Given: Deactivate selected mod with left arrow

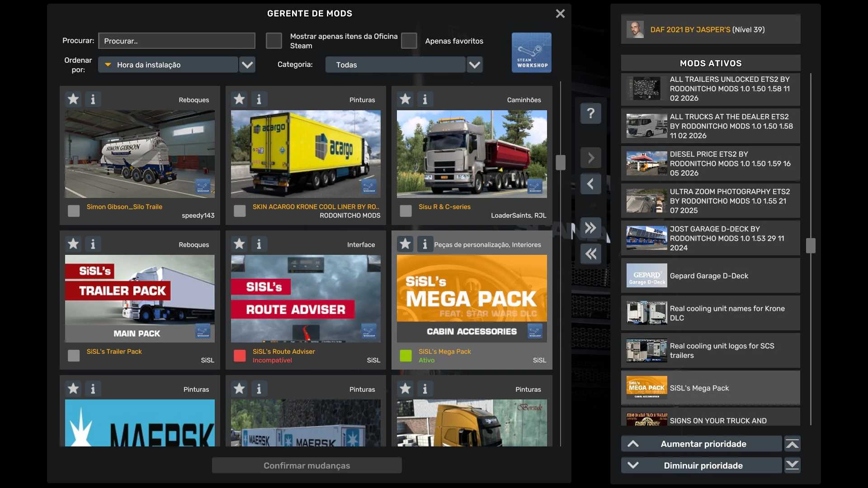Looking at the screenshot, I should 591,184.
